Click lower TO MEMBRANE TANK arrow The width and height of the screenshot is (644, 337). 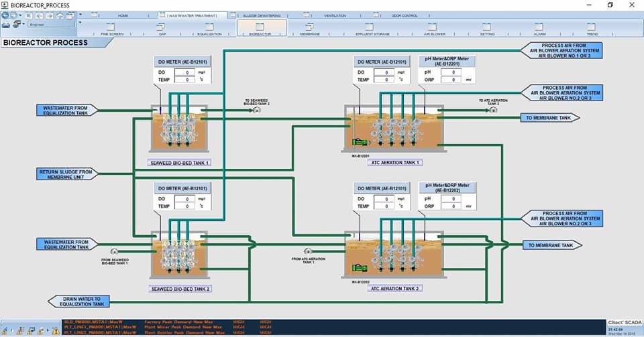pos(552,245)
